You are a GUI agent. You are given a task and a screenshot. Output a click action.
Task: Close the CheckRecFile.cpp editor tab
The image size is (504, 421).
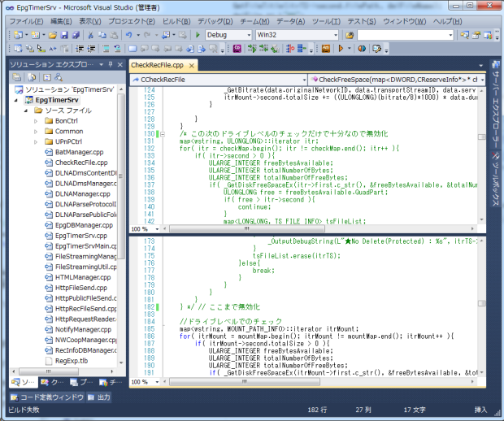[x=190, y=66]
